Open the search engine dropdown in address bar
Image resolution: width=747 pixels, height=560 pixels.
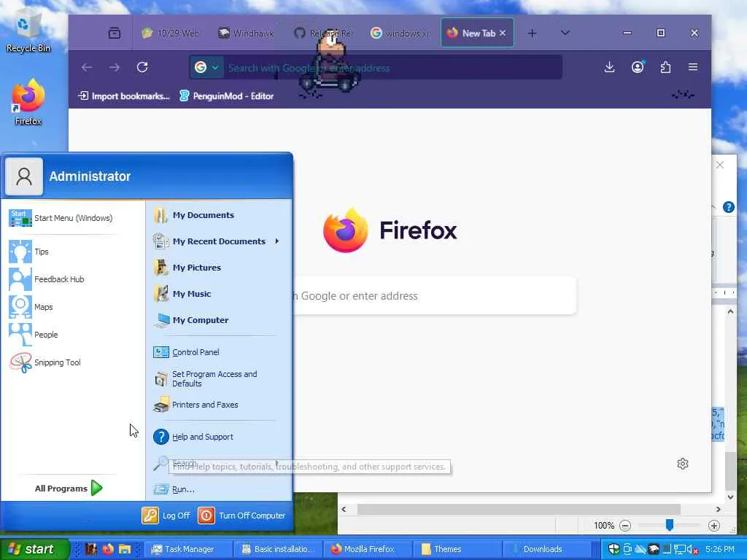206,68
